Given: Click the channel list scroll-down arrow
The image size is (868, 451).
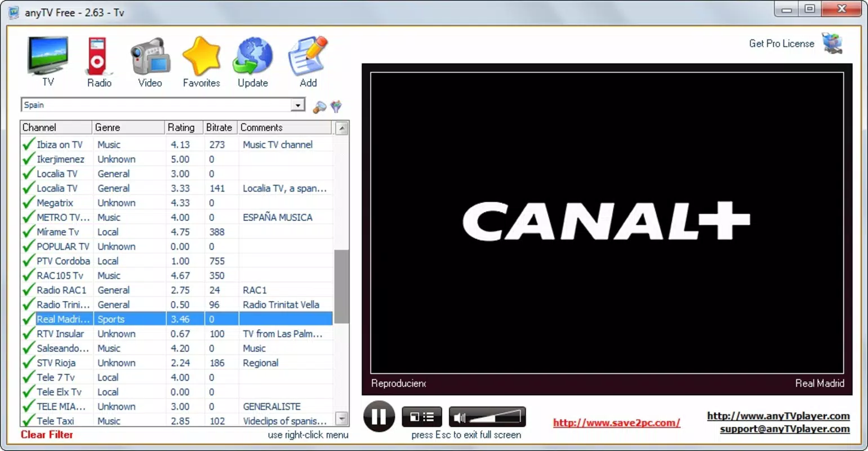Looking at the screenshot, I should (341, 418).
